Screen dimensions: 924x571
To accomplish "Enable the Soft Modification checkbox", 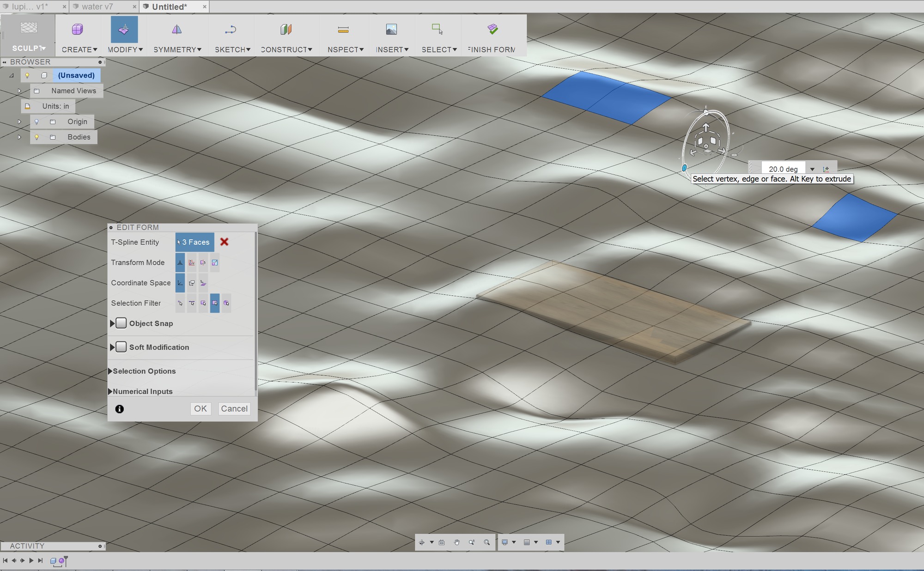I will click(121, 347).
